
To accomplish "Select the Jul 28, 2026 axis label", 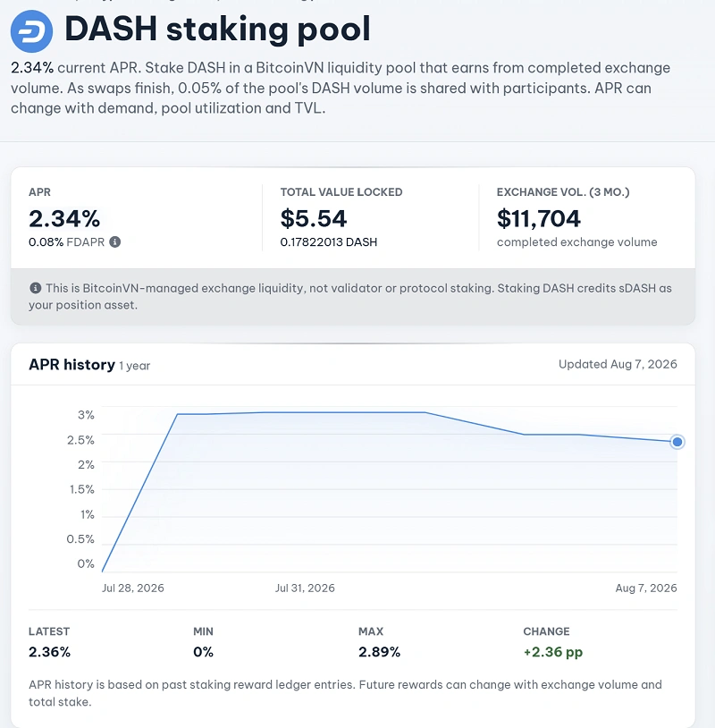I will 132,588.
